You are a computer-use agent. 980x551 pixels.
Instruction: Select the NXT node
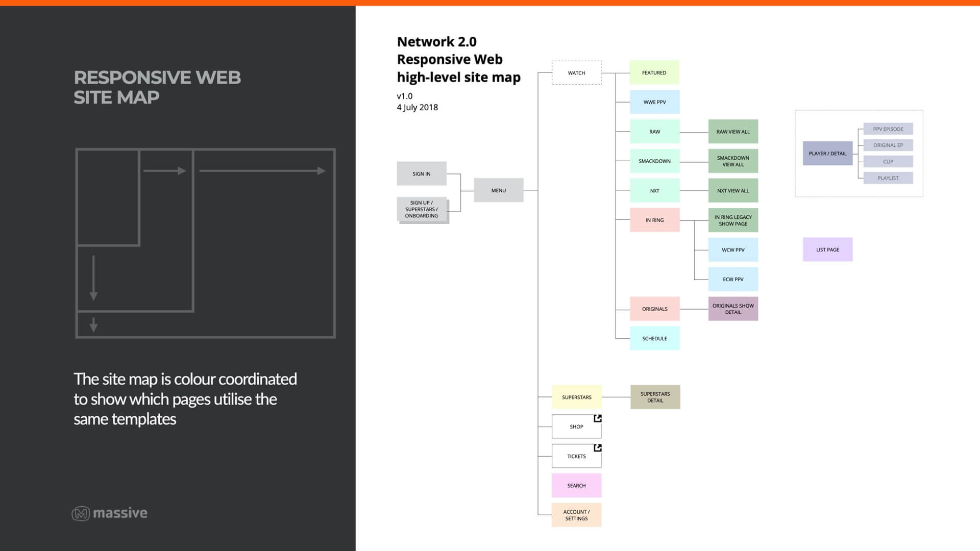tap(654, 191)
